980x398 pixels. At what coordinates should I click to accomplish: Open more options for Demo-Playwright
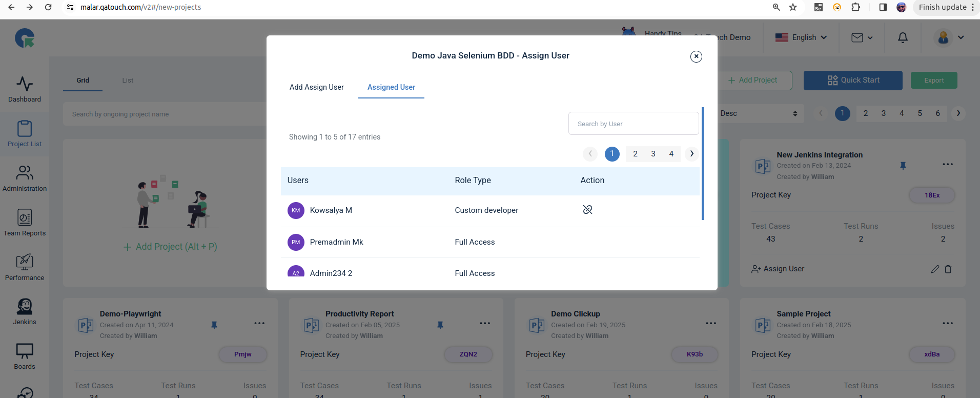point(259,323)
